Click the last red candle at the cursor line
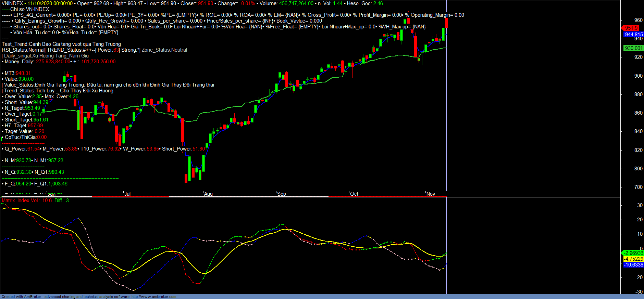The height and width of the screenshot is (299, 644). [446, 23]
